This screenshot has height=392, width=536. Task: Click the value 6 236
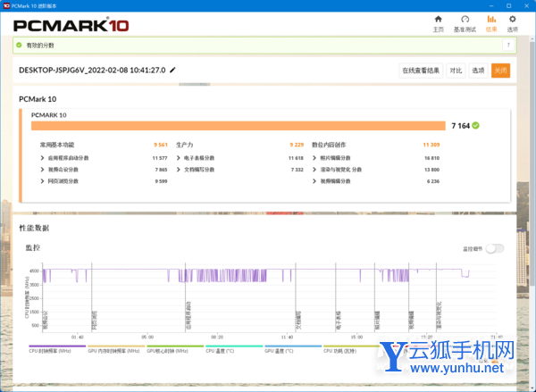[x=433, y=181]
